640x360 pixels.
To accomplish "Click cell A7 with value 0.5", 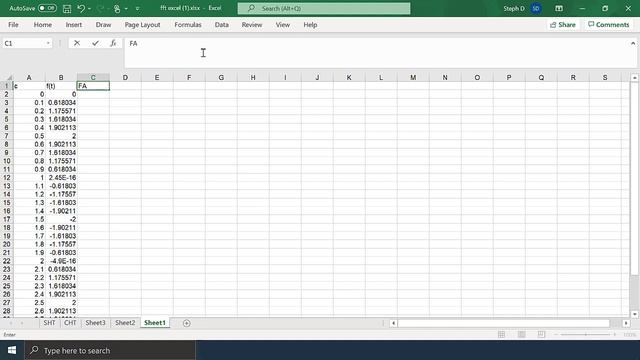I will click(29, 136).
